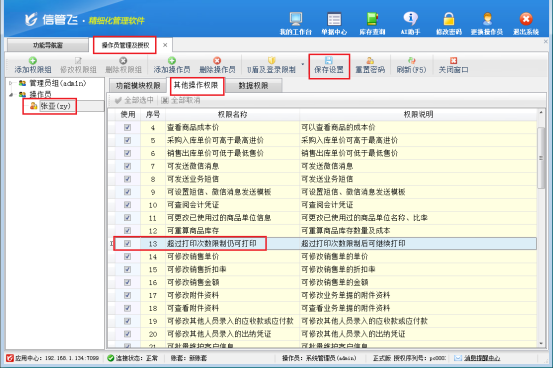Image resolution: width=554 pixels, height=369 pixels.
Task: Toggle checkbox for 可查阅会计凭证
Action: pyautogui.click(x=128, y=205)
